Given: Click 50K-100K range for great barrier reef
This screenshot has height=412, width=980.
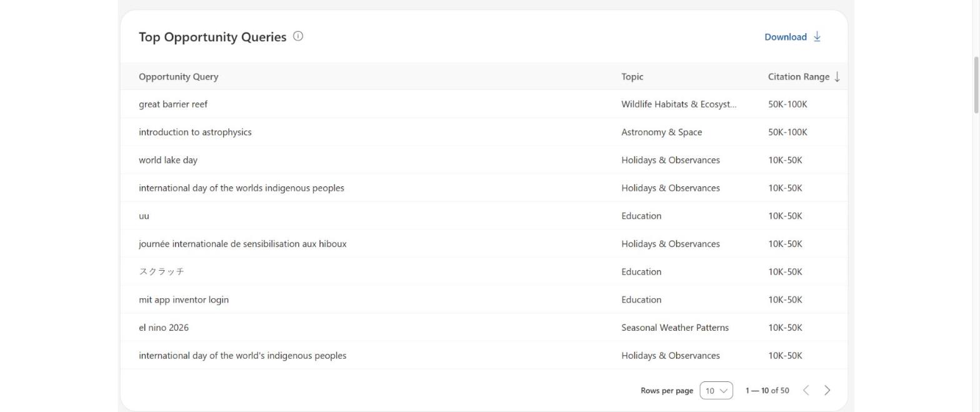Looking at the screenshot, I should point(787,104).
